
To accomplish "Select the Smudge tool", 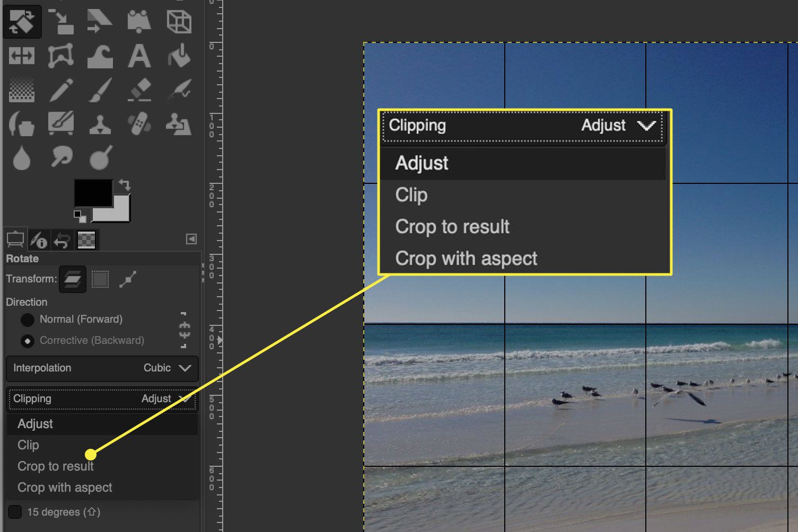I will point(61,157).
